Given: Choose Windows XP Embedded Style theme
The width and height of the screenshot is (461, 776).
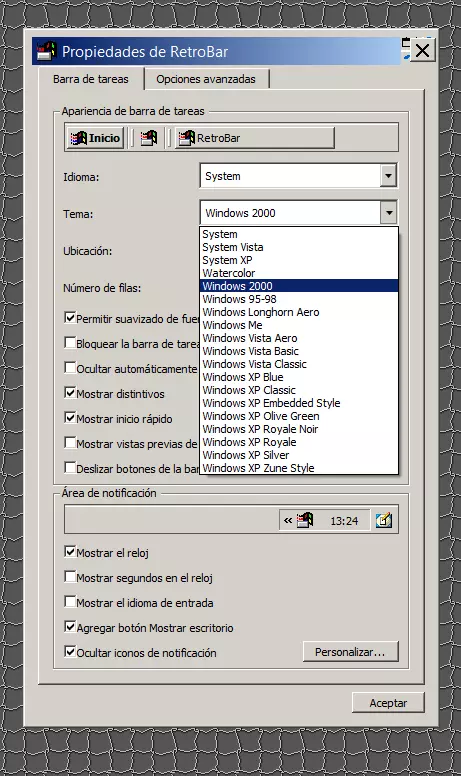Looking at the screenshot, I should click(299, 403).
